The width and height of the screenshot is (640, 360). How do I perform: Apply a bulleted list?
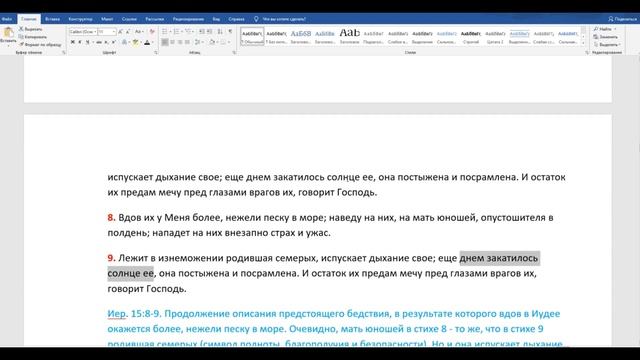pos(164,31)
